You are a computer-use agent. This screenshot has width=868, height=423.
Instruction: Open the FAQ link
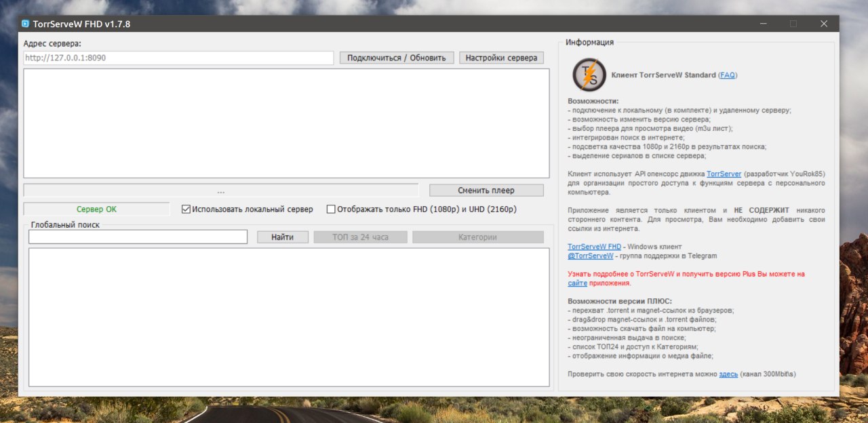click(x=727, y=75)
